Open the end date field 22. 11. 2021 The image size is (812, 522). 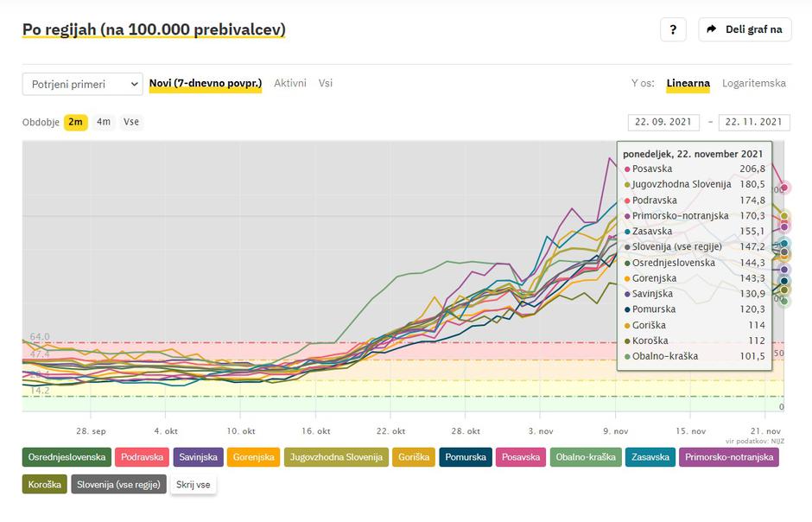[754, 122]
